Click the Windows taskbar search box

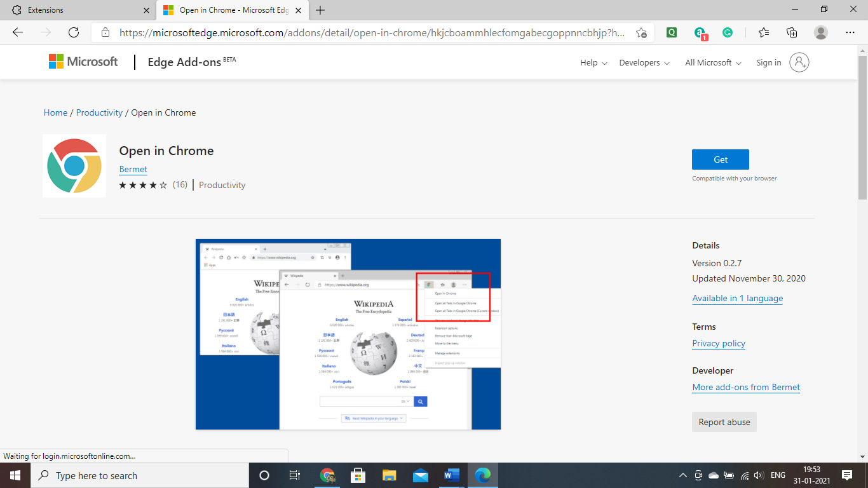(139, 475)
